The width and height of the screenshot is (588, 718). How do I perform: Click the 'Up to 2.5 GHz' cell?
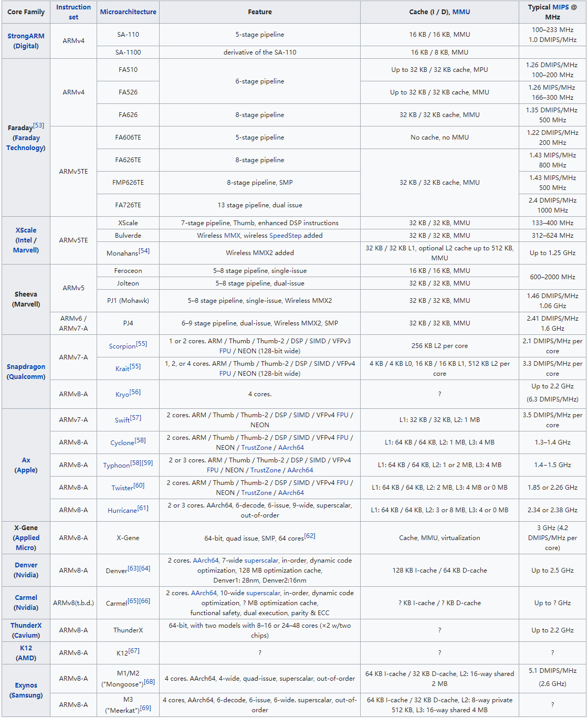(552, 571)
